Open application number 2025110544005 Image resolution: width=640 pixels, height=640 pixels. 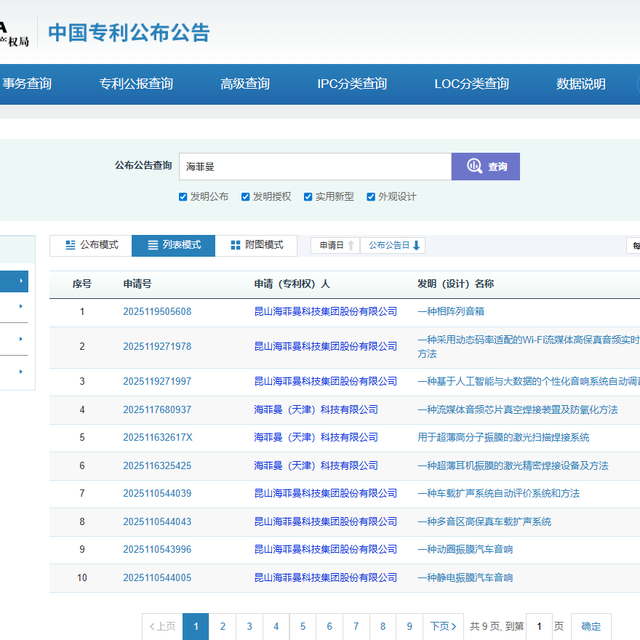tap(157, 578)
